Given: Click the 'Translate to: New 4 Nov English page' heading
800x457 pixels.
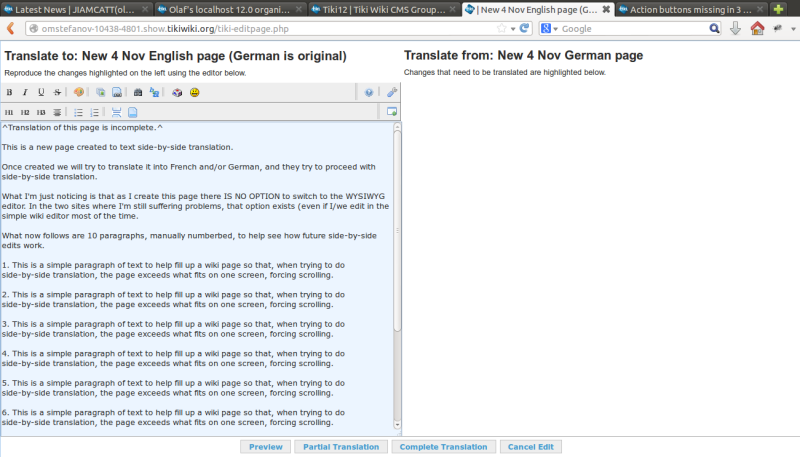Looking at the screenshot, I should (176, 56).
